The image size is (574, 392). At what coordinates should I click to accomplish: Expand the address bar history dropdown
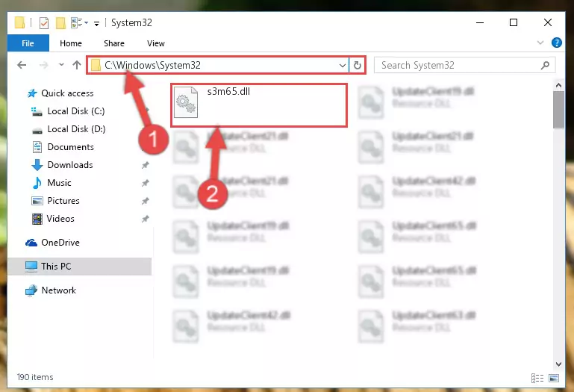[343, 66]
